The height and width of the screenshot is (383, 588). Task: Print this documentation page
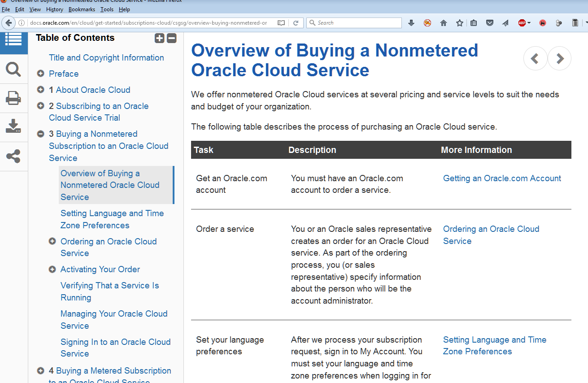pos(13,98)
